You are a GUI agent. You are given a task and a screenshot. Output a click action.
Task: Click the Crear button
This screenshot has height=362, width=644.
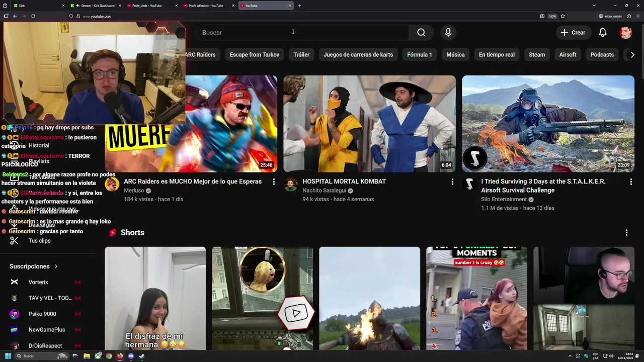573,33
